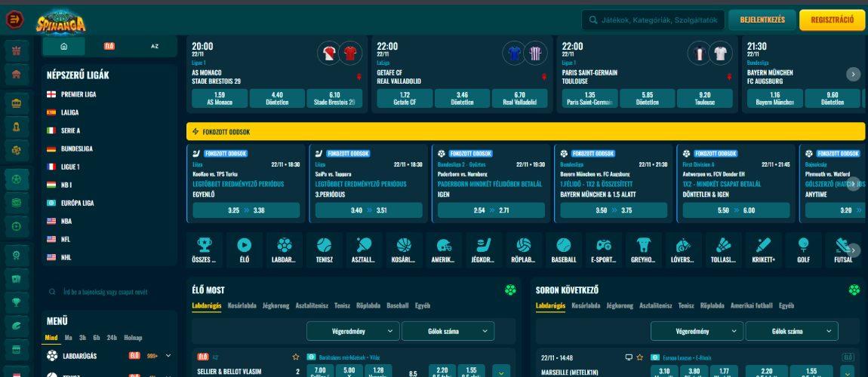Open the Spinanga logo home link

tap(61, 21)
